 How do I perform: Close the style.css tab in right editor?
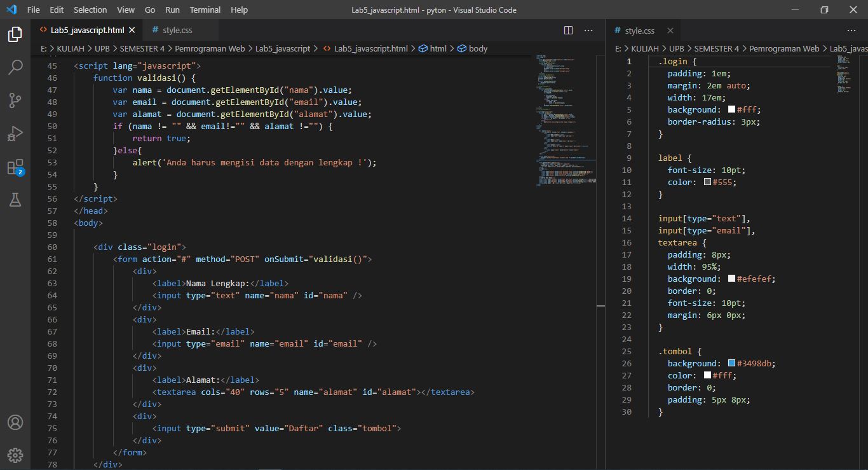coord(670,30)
